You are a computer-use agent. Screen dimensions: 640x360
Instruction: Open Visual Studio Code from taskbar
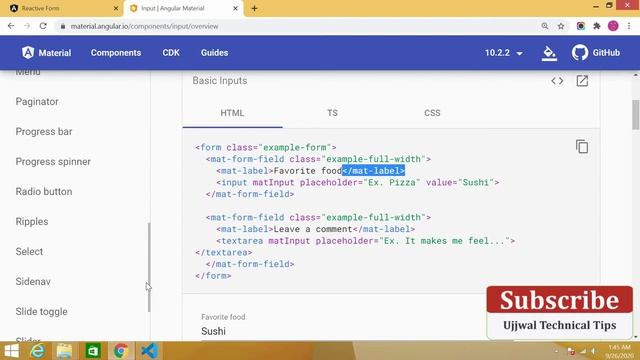149,351
